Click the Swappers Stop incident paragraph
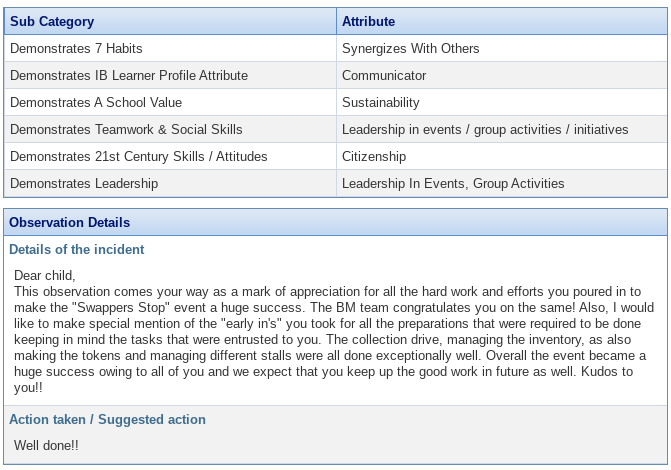 (334, 339)
